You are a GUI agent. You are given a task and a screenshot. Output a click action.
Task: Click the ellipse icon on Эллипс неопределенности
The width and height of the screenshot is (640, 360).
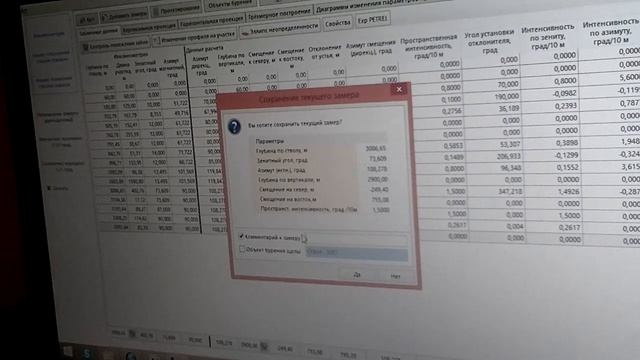(x=245, y=33)
